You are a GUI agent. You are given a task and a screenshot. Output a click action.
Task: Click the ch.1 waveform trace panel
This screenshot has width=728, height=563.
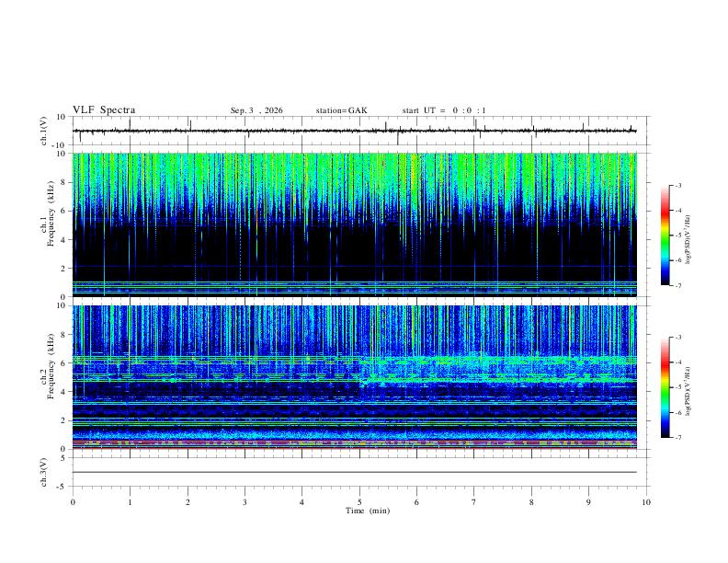click(x=354, y=131)
